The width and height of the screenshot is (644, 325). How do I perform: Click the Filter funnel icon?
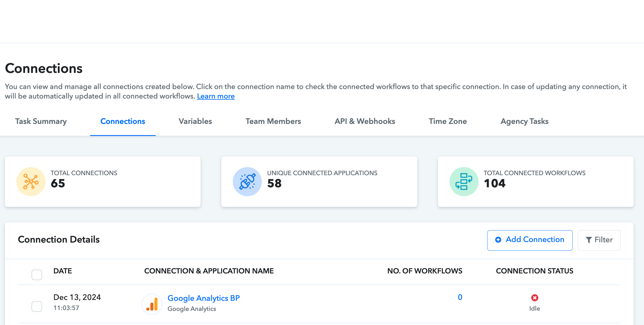[589, 240]
